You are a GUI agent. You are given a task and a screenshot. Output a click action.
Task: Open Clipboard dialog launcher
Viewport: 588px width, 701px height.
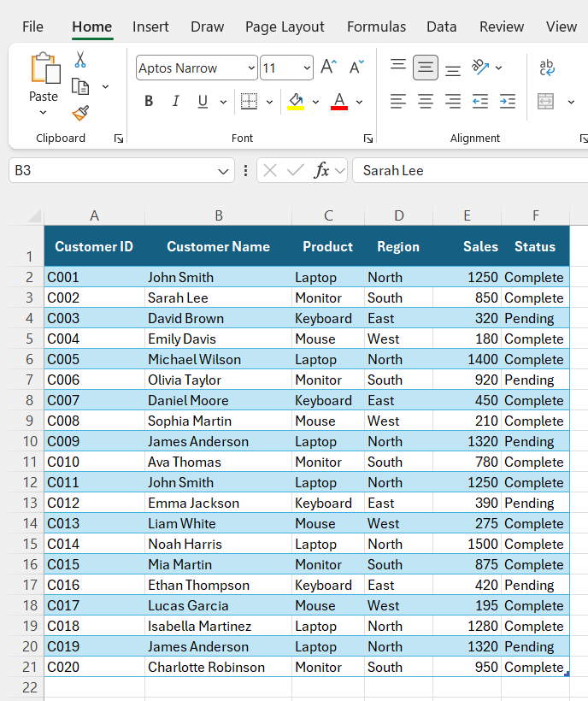[x=119, y=138]
